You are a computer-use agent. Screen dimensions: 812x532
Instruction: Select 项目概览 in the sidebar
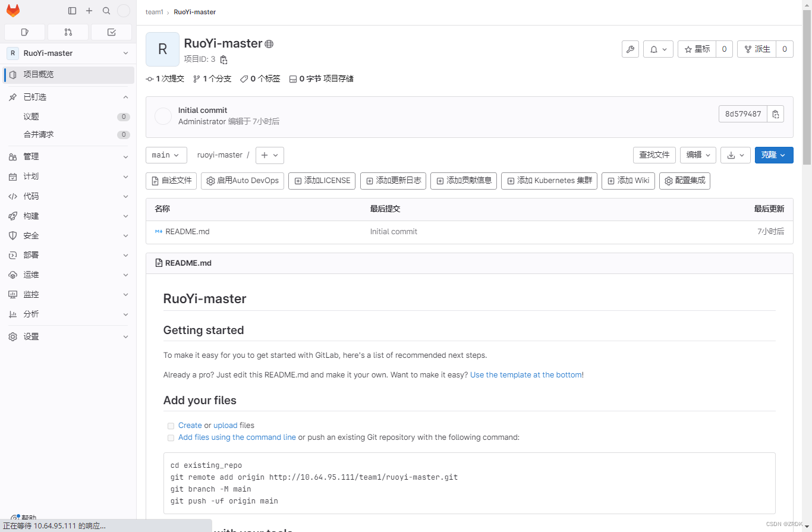68,75
